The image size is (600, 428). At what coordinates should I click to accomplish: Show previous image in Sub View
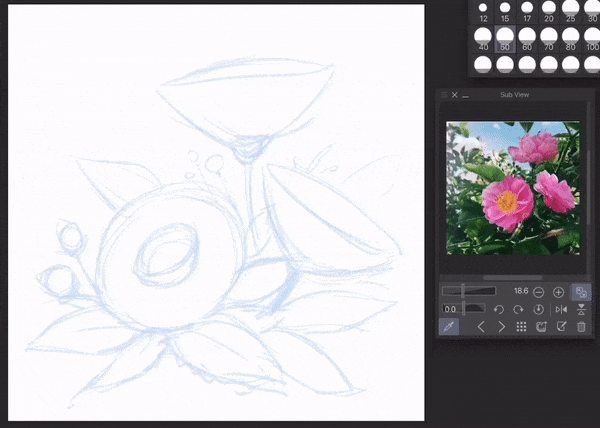click(481, 327)
